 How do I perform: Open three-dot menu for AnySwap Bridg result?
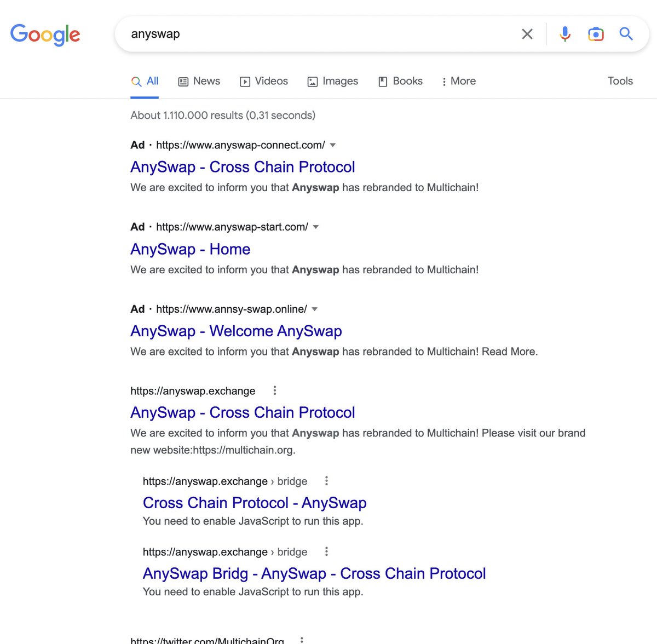326,551
